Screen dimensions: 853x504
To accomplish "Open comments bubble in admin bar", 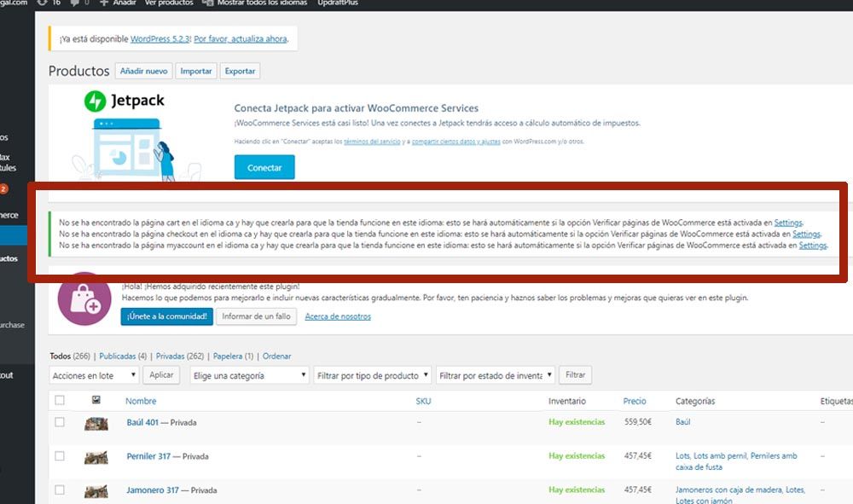I will [x=79, y=3].
